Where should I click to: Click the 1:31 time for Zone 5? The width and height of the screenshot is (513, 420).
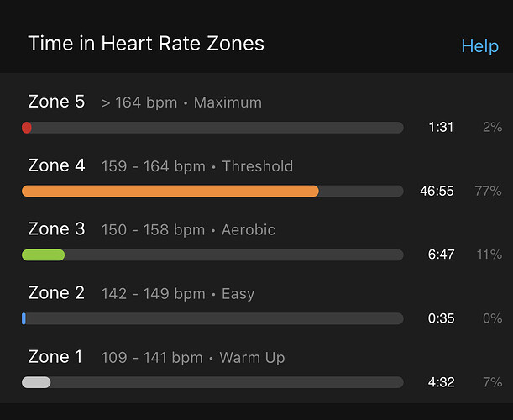coord(441,127)
